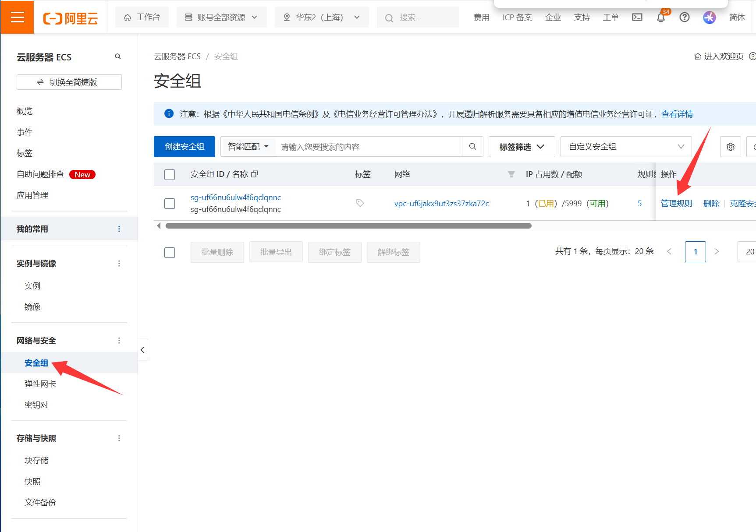Open 弹性网卡 in the sidebar

pyautogui.click(x=40, y=384)
